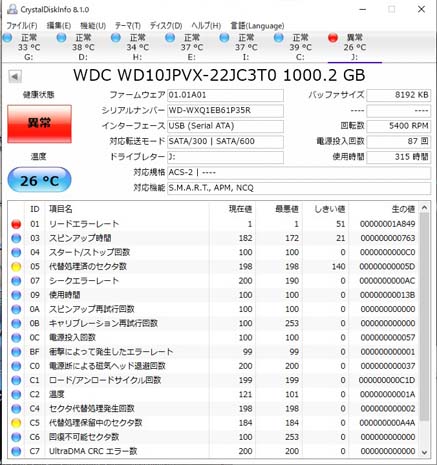
Task: Click the interface field USB (Serial ATA)
Action: click(225, 126)
